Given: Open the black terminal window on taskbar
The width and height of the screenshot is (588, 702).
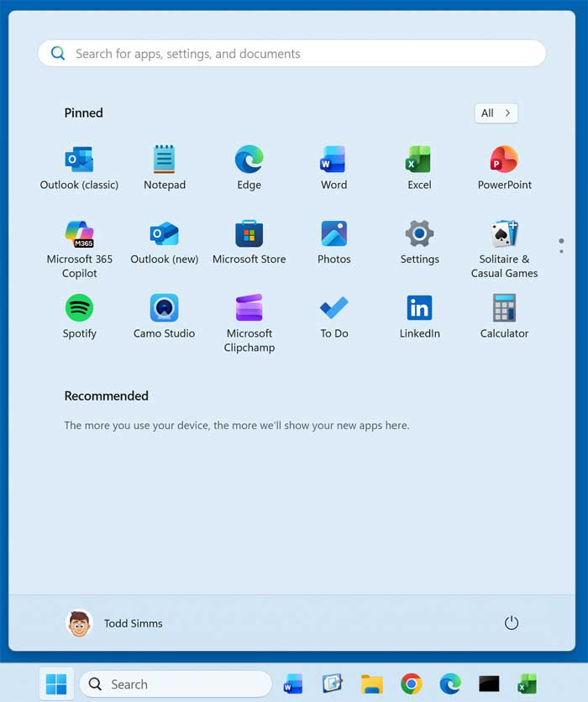Looking at the screenshot, I should 489,684.
